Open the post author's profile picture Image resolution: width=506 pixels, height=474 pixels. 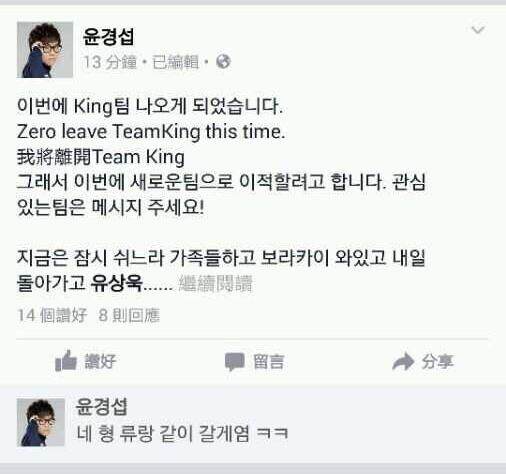click(45, 50)
